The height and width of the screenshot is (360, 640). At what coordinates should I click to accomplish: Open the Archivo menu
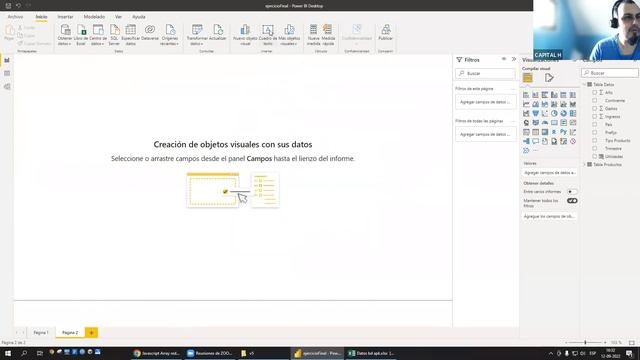point(15,17)
